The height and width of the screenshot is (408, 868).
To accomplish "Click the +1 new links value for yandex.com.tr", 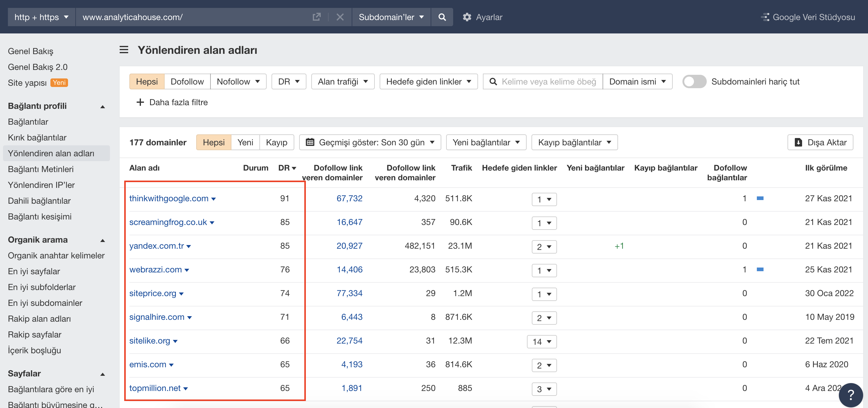I will click(x=619, y=246).
